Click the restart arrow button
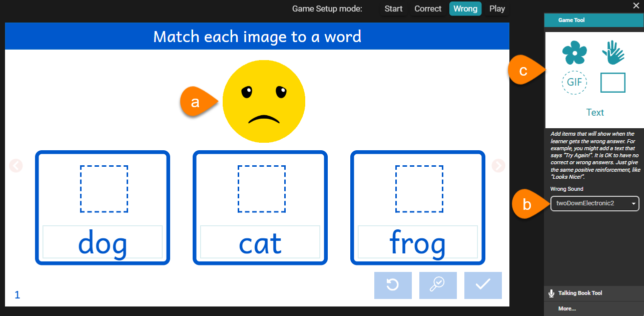 point(393,285)
